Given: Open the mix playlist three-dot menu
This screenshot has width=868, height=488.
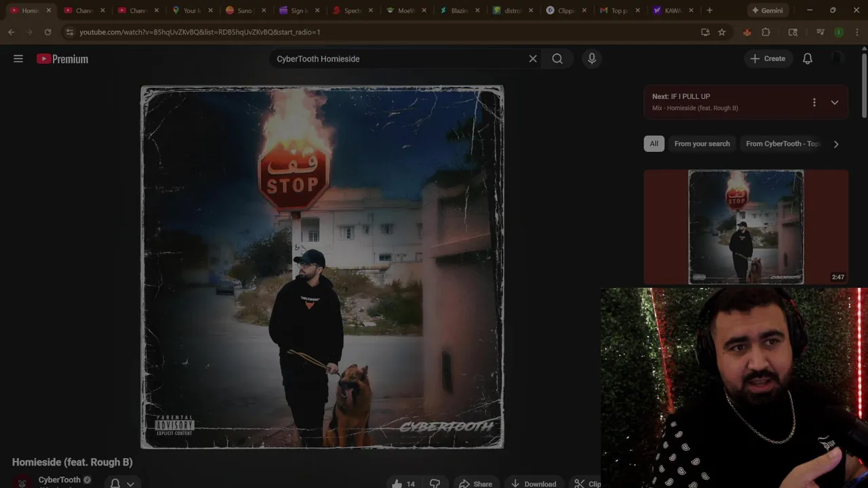Looking at the screenshot, I should (814, 102).
